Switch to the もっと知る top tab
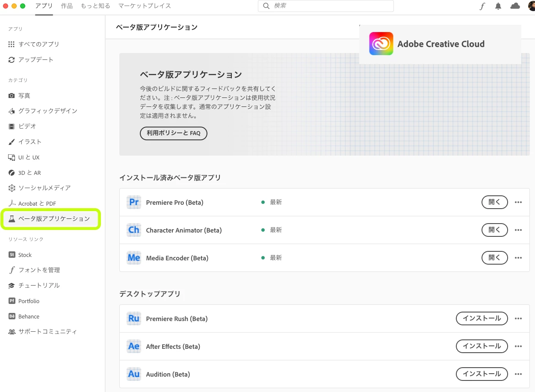Image resolution: width=535 pixels, height=392 pixels. tap(95, 6)
